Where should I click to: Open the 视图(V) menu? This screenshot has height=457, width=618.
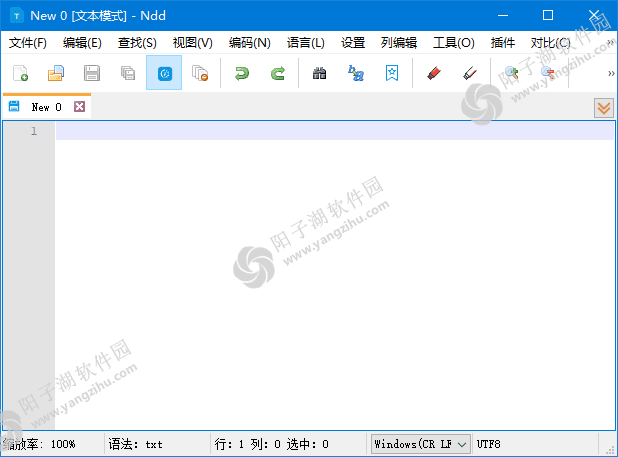pyautogui.click(x=193, y=43)
